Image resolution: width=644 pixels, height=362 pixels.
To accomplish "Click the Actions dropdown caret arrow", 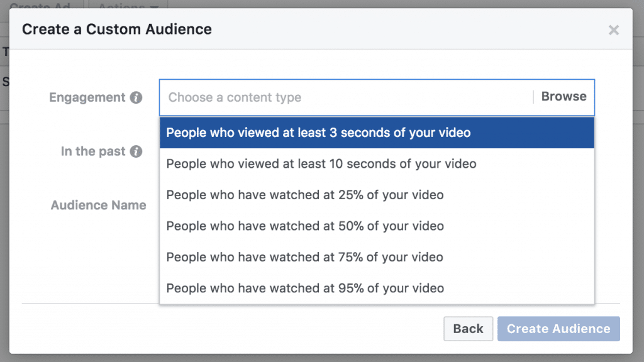I will pyautogui.click(x=155, y=7).
